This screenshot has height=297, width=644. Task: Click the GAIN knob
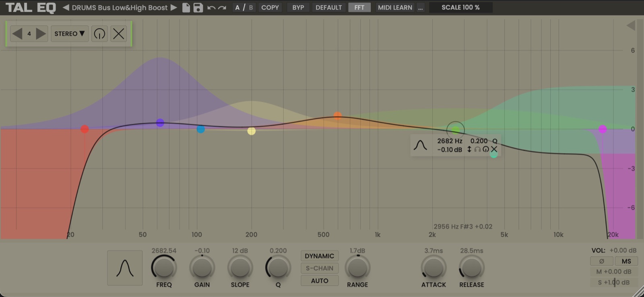click(x=202, y=267)
